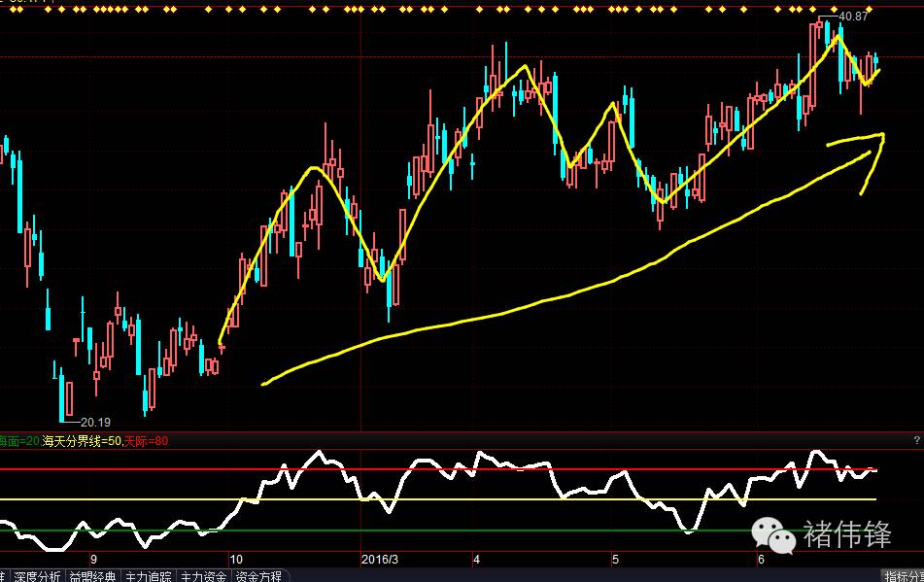Viewport: 924px width, 582px height.
Task: Select the 海天分界线=50 indicator label
Action: (x=83, y=442)
